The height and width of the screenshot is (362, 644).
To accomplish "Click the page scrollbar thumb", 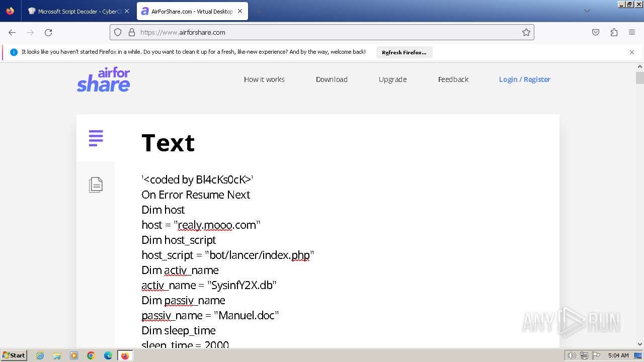I will [x=639, y=78].
